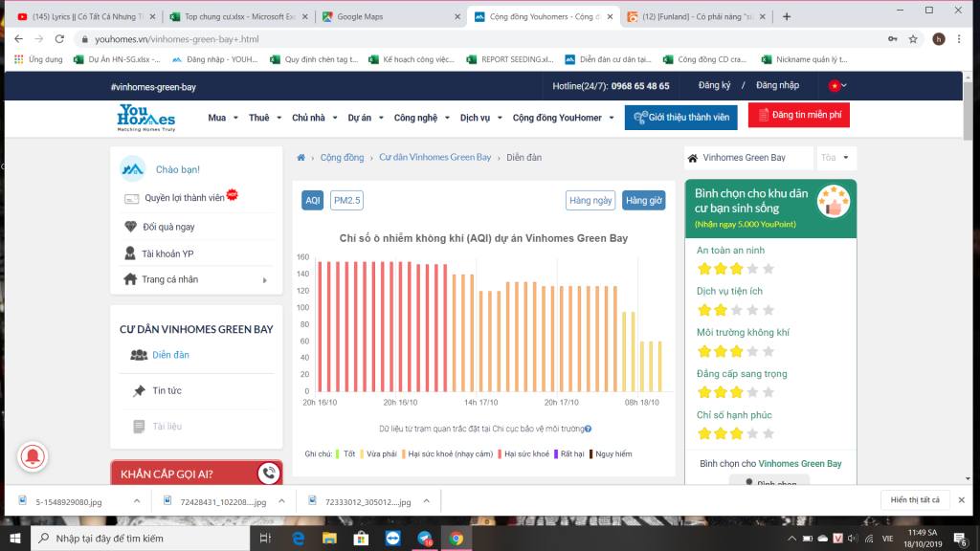This screenshot has height=551, width=980.
Task: Switch chart to PM2.5 mode
Action: 346,201
